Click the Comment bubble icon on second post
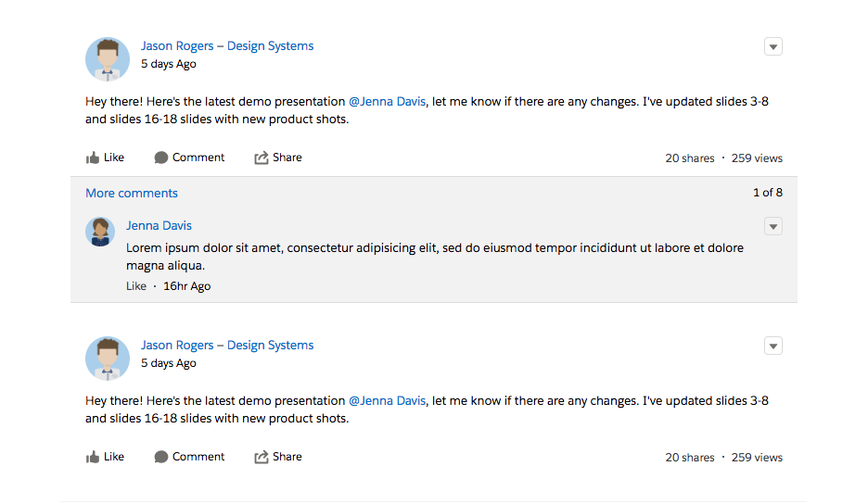This screenshot has width=868, height=504. 161,458
